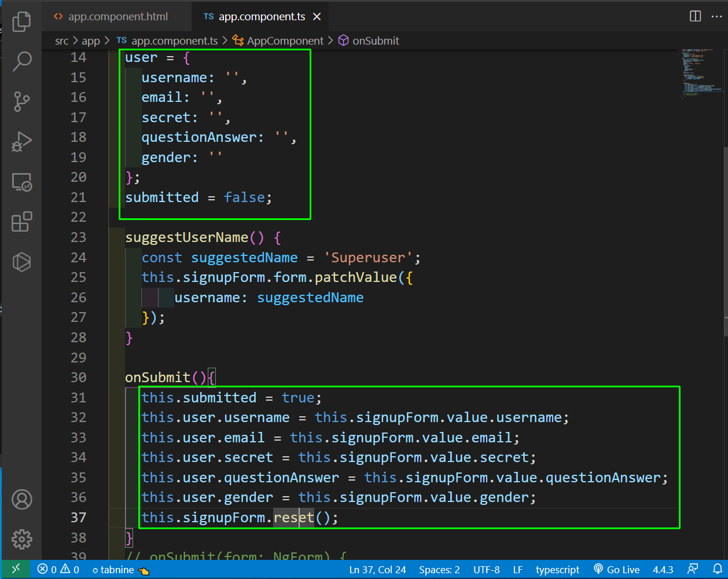Open the Search view

pyautogui.click(x=21, y=61)
